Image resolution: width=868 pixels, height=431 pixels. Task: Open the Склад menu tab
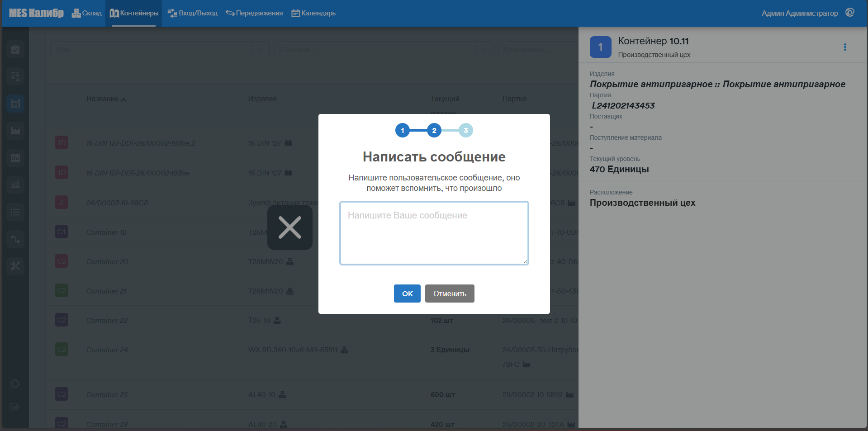[87, 13]
